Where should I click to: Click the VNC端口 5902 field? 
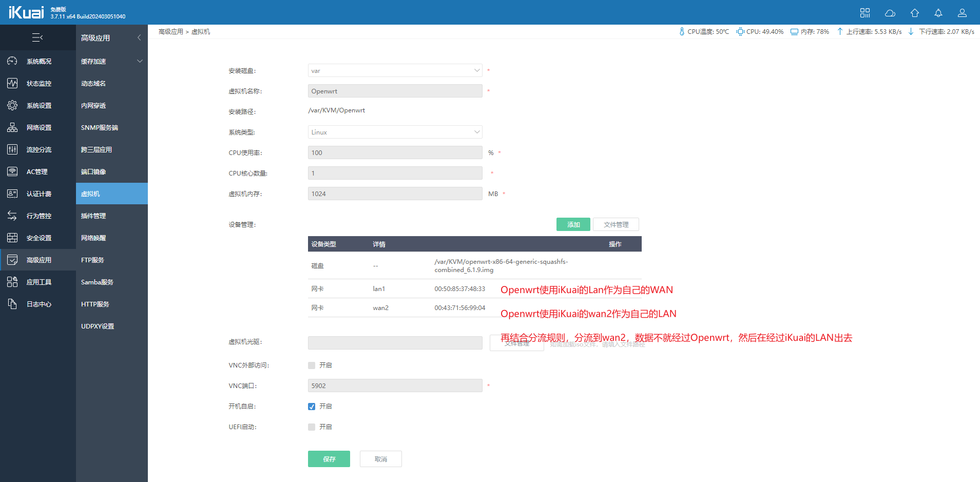tap(395, 385)
